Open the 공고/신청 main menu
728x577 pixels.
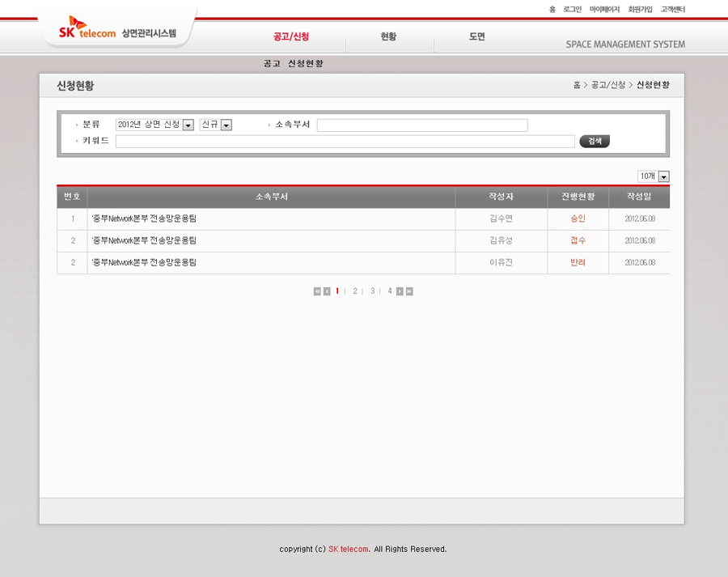click(x=291, y=36)
